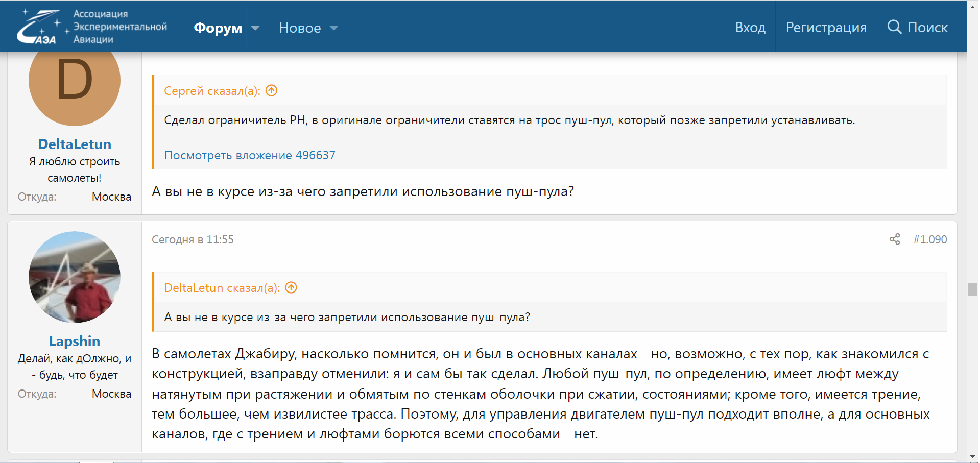Viewport: 980px width, 463px height.
Task: Click post number #1.090 permalink
Action: (929, 239)
